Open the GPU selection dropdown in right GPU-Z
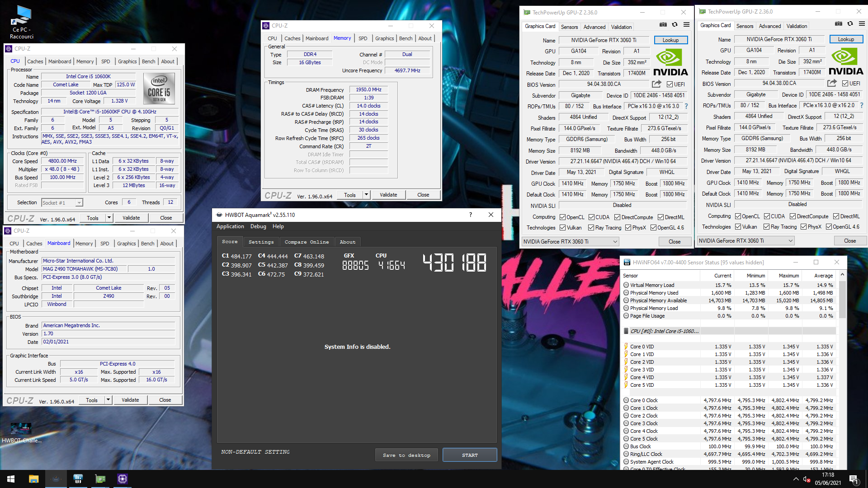This screenshot has width=868, height=488. click(x=745, y=241)
